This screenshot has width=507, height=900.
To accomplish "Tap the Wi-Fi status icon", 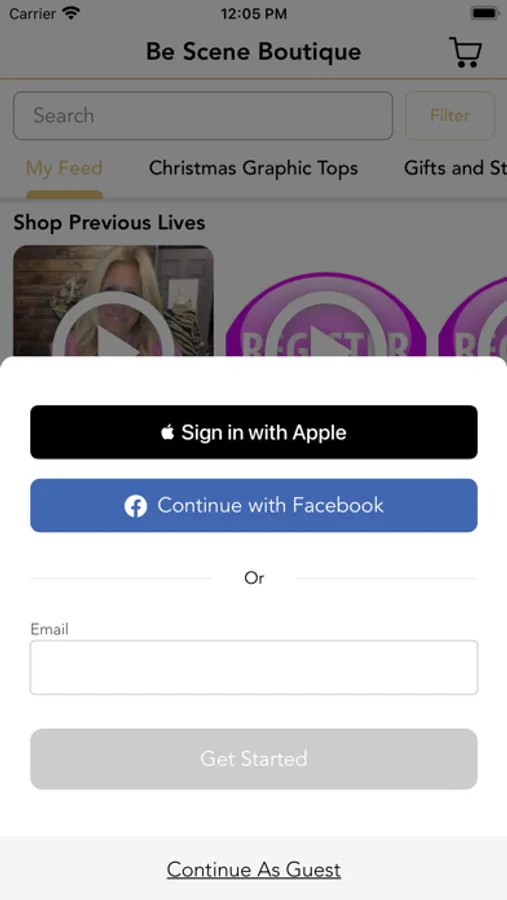I will click(x=72, y=13).
